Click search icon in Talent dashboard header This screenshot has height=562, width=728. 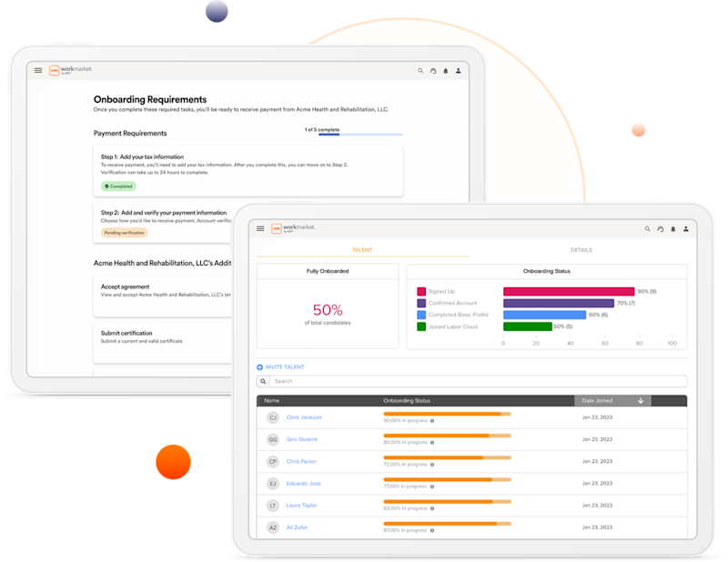647,229
